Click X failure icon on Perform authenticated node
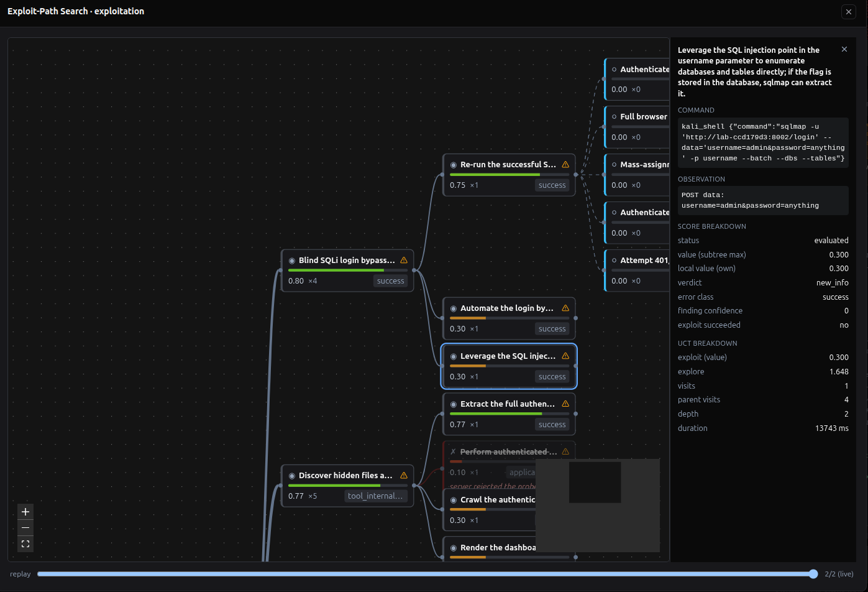The width and height of the screenshot is (868, 592). pos(454,452)
